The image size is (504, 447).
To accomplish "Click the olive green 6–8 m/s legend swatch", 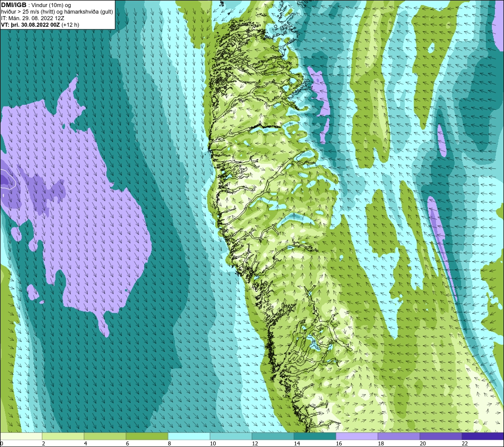I will pos(147,436).
